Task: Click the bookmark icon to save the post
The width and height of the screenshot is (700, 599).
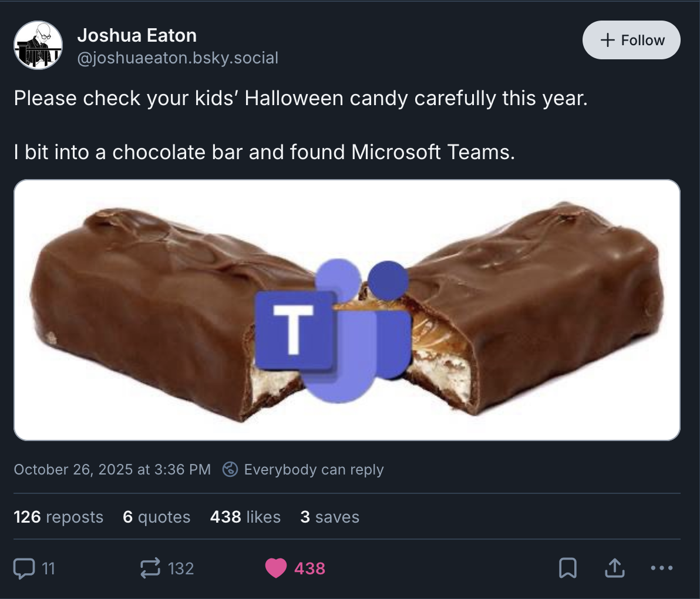Action: click(567, 568)
